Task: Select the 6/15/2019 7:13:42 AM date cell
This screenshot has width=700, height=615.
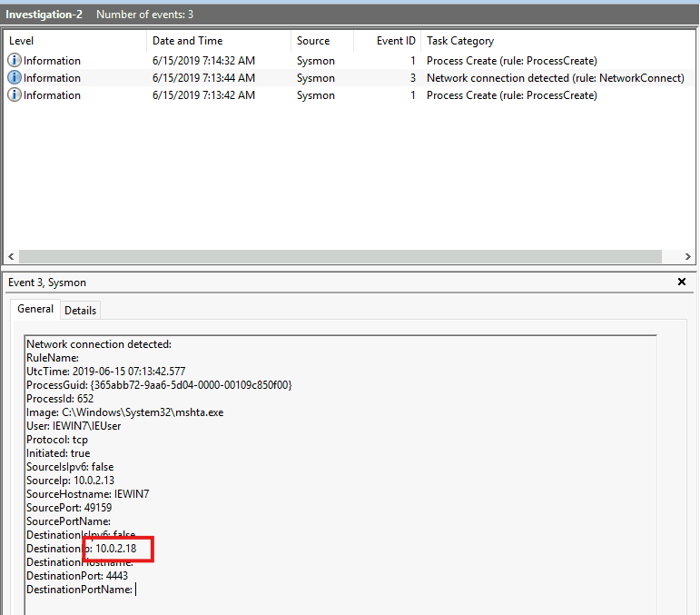Action: 203,95
